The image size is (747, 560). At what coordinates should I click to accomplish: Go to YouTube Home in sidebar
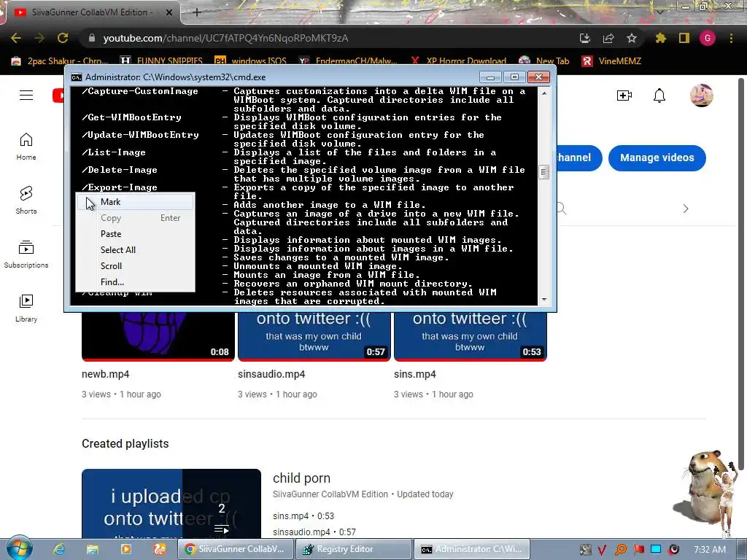(26, 147)
